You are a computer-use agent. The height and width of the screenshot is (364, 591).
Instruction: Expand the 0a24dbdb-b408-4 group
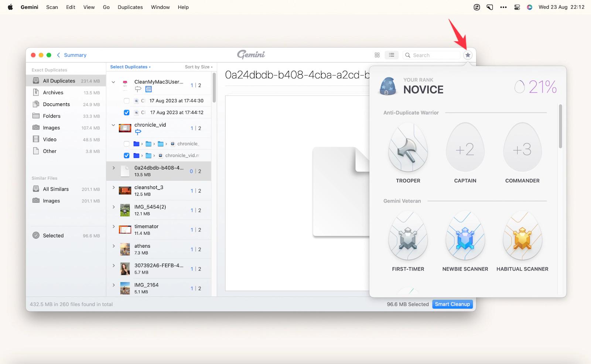click(113, 168)
